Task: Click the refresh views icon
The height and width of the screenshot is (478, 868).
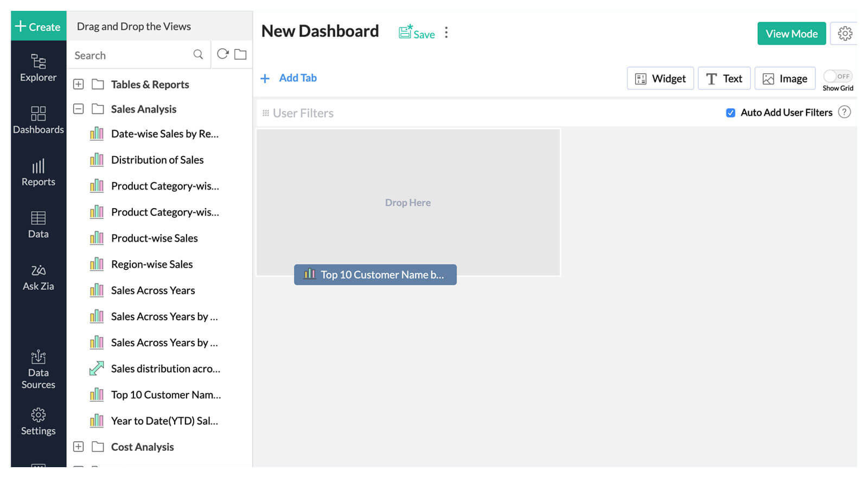Action: [x=222, y=54]
